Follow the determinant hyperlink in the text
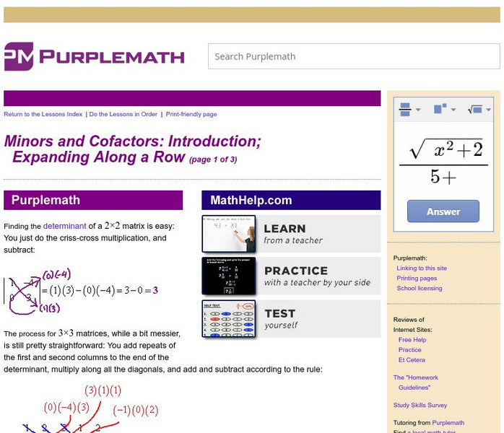 [x=64, y=226]
